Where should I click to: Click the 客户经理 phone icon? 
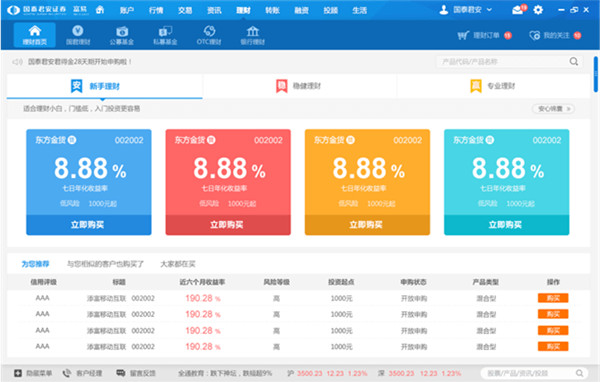(x=67, y=373)
